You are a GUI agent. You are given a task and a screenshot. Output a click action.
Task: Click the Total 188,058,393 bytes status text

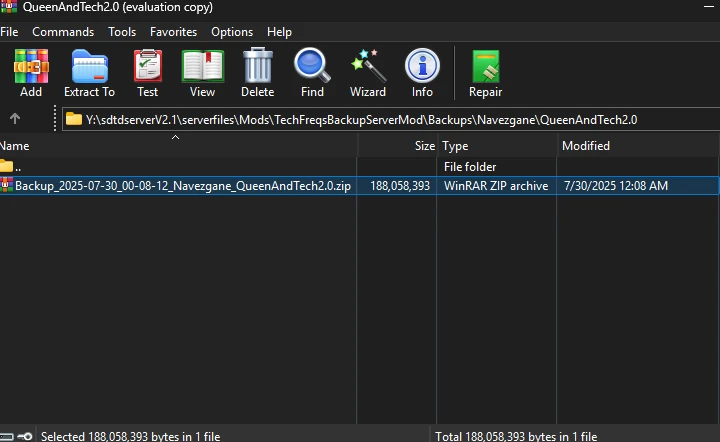516,436
